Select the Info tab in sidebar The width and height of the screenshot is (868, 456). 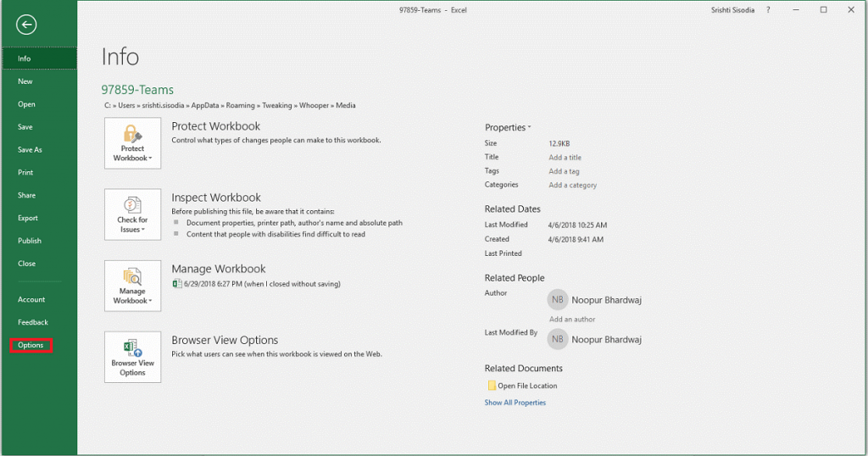tap(39, 58)
